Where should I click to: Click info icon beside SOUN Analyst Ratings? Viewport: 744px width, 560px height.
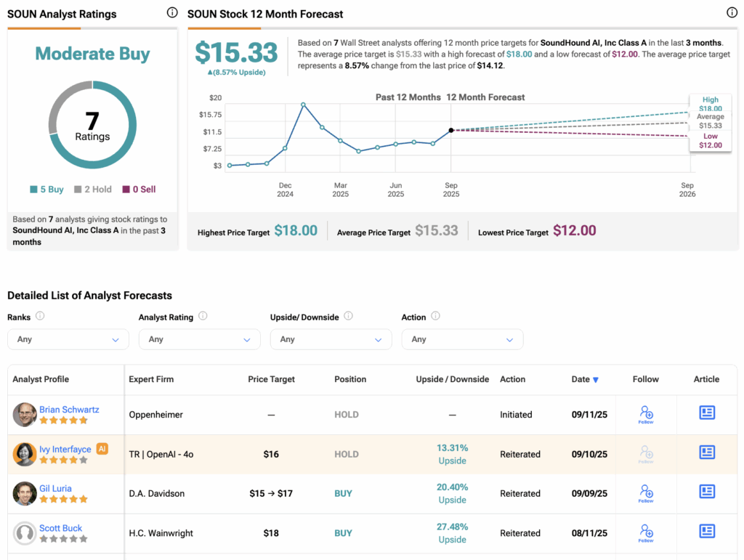tap(172, 13)
